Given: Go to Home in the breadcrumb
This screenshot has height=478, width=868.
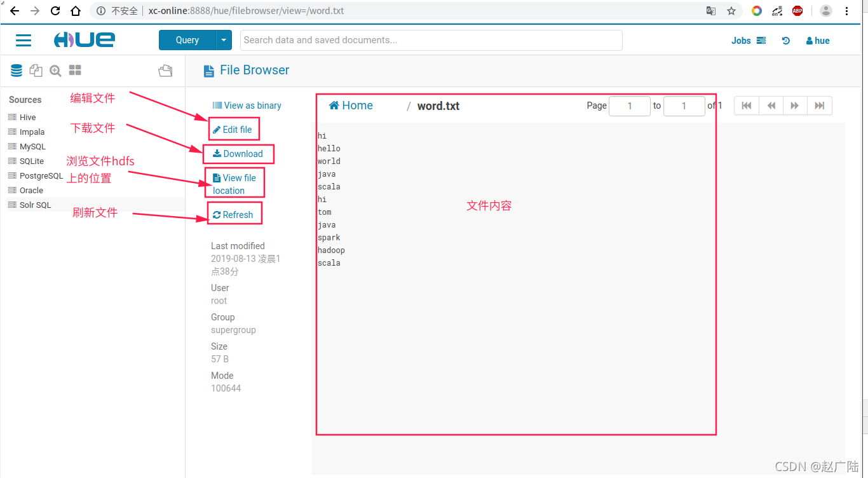Looking at the screenshot, I should (351, 106).
